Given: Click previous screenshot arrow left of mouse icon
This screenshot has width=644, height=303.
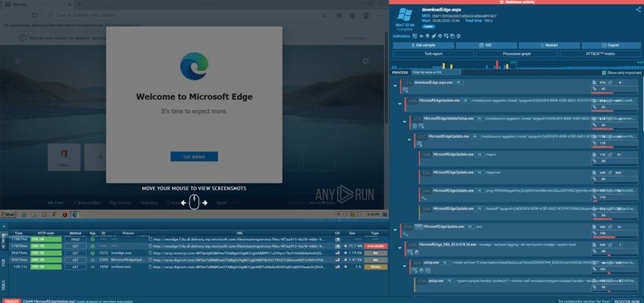Looking at the screenshot, I should click(x=183, y=203).
